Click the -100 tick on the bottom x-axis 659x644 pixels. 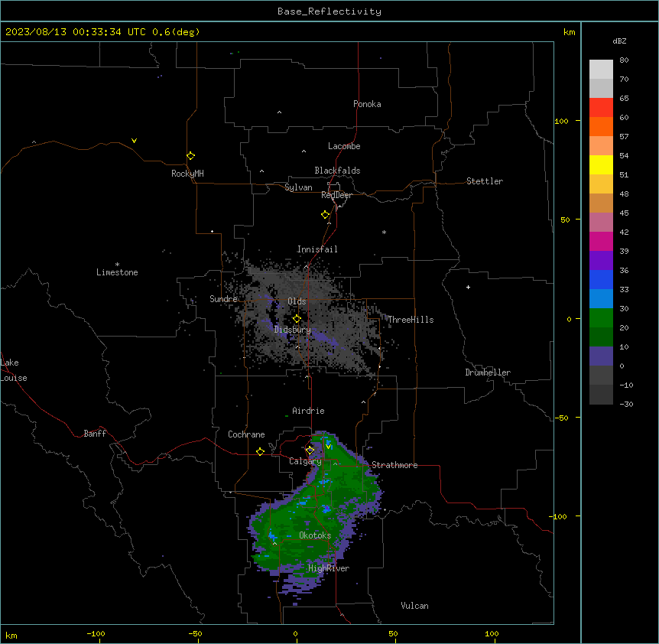96,634
